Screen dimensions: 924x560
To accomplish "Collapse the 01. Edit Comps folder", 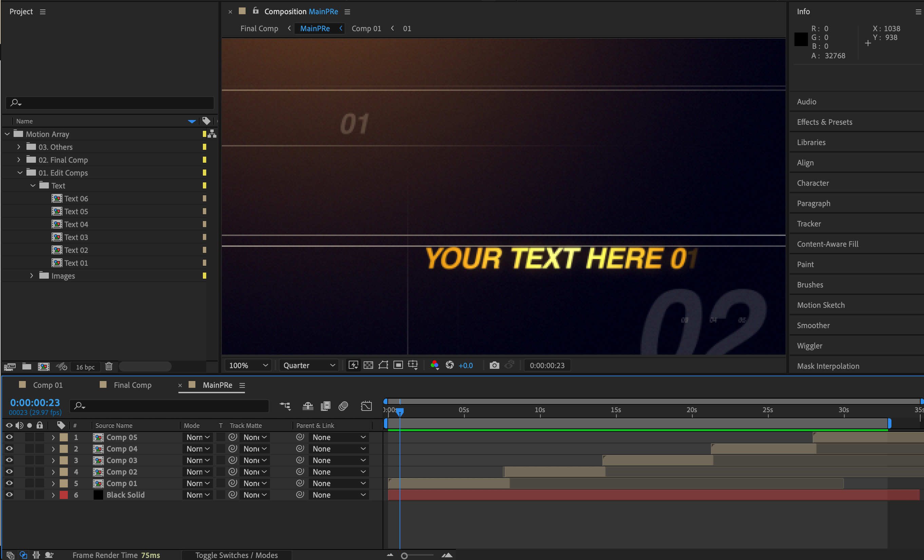I will tap(20, 173).
